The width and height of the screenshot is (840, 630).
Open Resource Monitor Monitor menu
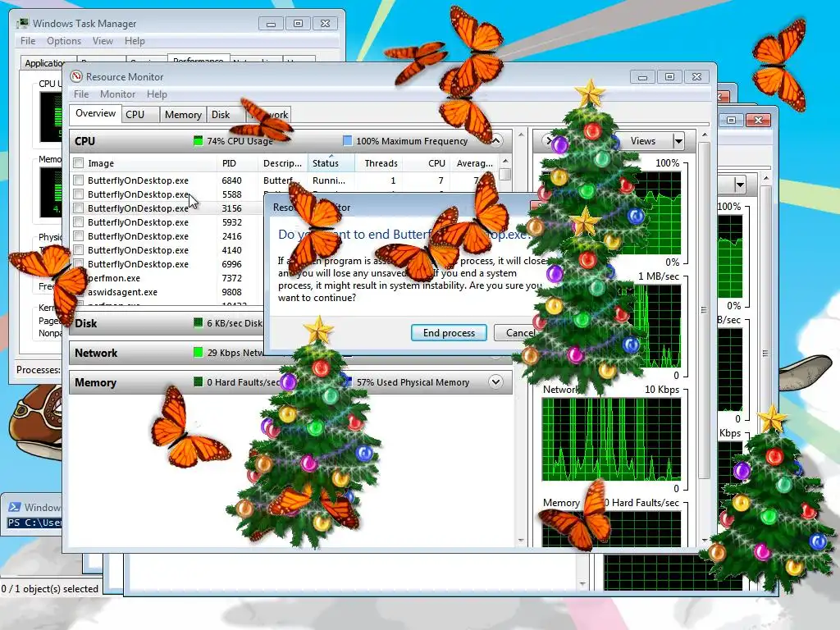(x=117, y=94)
